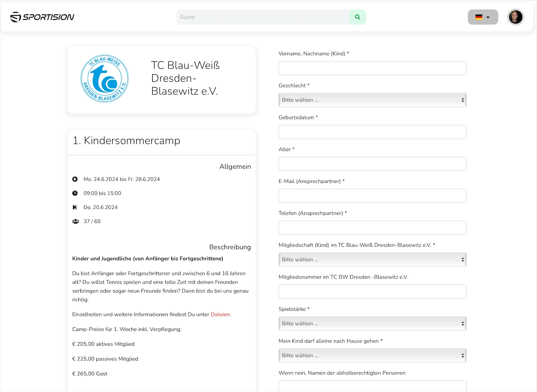Click the green search magnifier button
This screenshot has height=392, width=537.
point(357,17)
